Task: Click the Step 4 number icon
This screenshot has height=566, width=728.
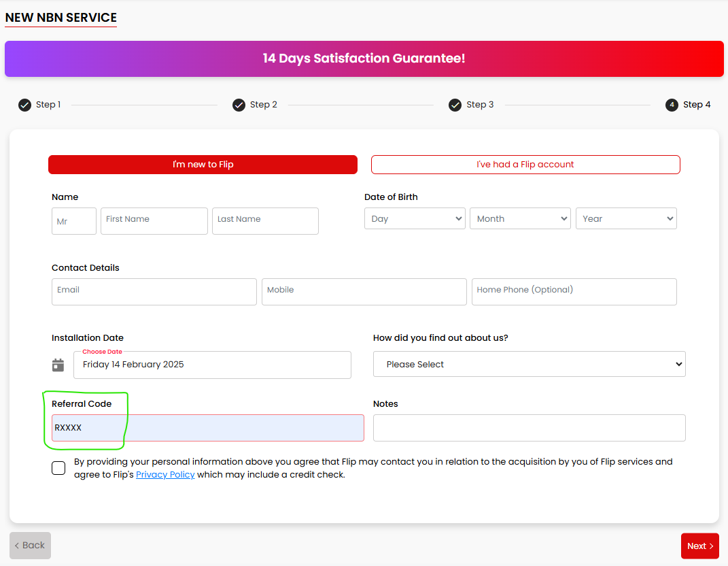Action: [672, 105]
